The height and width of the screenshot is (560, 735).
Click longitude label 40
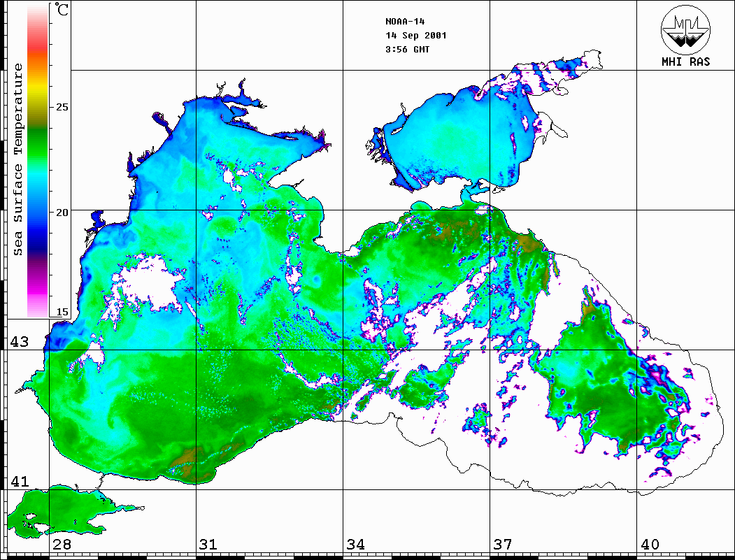(650, 544)
